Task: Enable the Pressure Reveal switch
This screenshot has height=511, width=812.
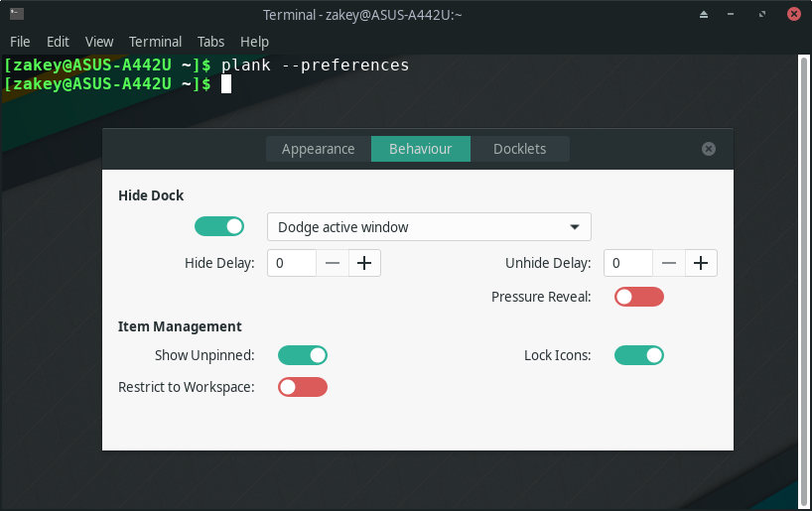Action: (x=639, y=297)
